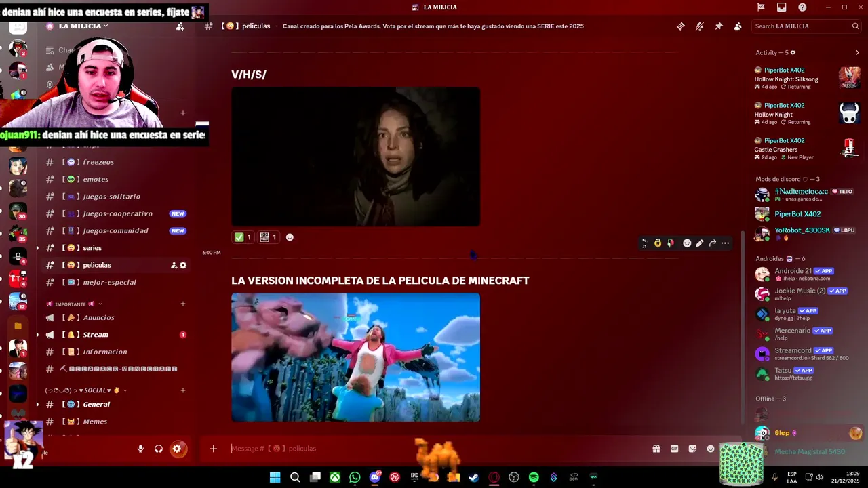The image size is (868, 488).
Task: Open the Minecraft movie GIF thumbnail
Action: pos(356,357)
